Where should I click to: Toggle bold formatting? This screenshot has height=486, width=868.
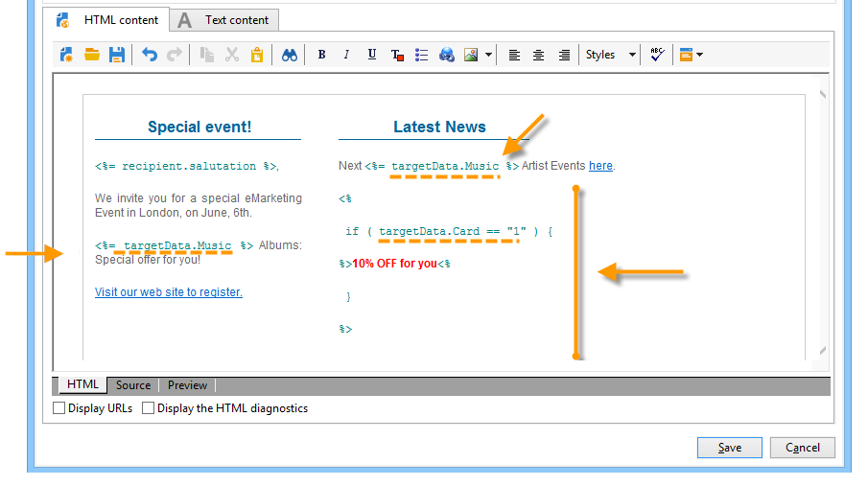[321, 55]
